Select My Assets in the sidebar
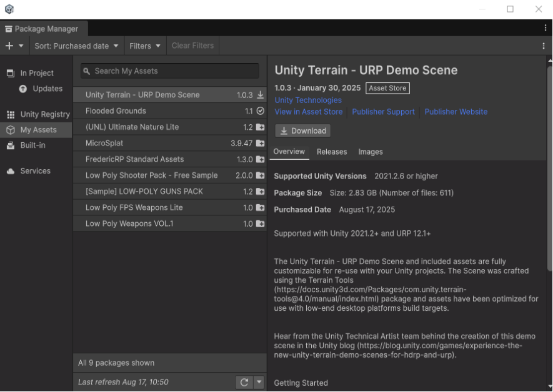The image size is (553, 392). coord(36,130)
